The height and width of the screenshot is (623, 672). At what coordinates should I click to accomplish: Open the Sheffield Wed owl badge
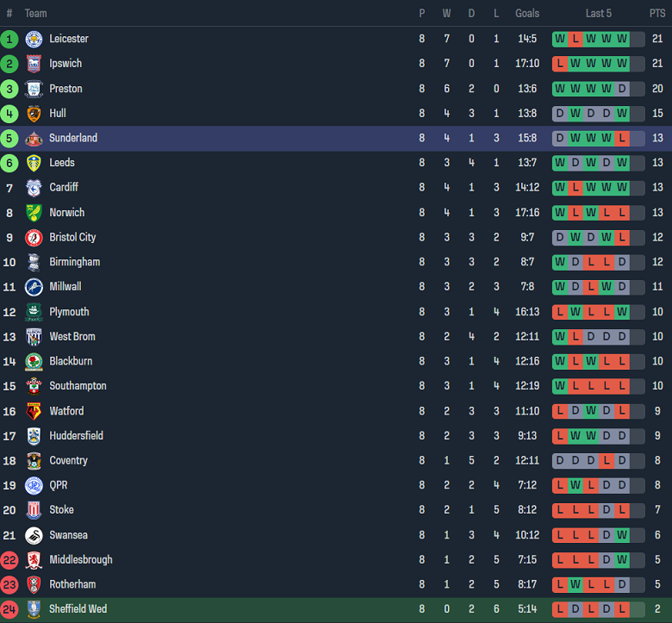click(34, 609)
